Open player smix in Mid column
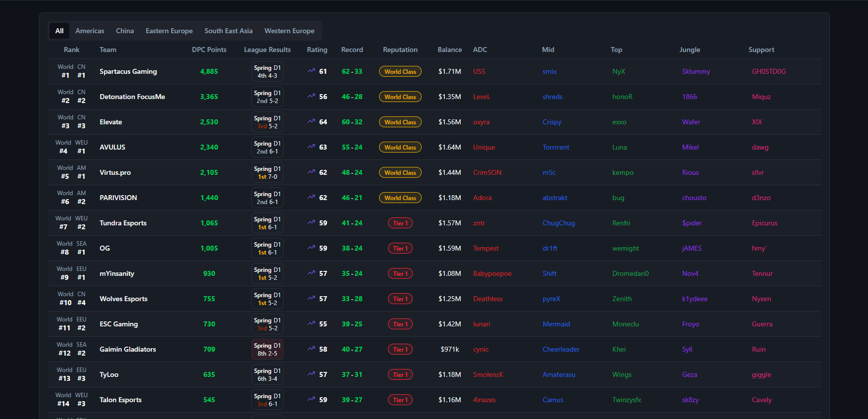The height and width of the screenshot is (419, 868). (x=549, y=71)
